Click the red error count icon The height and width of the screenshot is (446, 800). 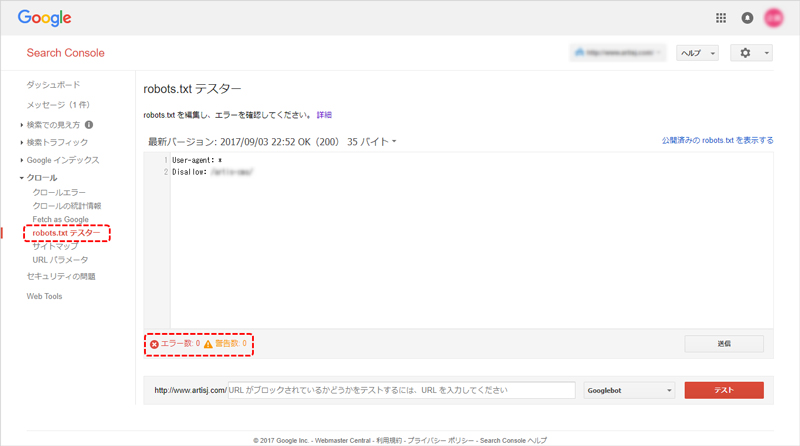[x=154, y=344]
